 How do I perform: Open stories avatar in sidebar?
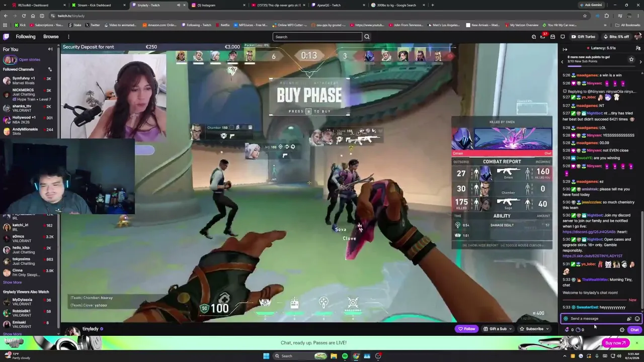click(10, 60)
